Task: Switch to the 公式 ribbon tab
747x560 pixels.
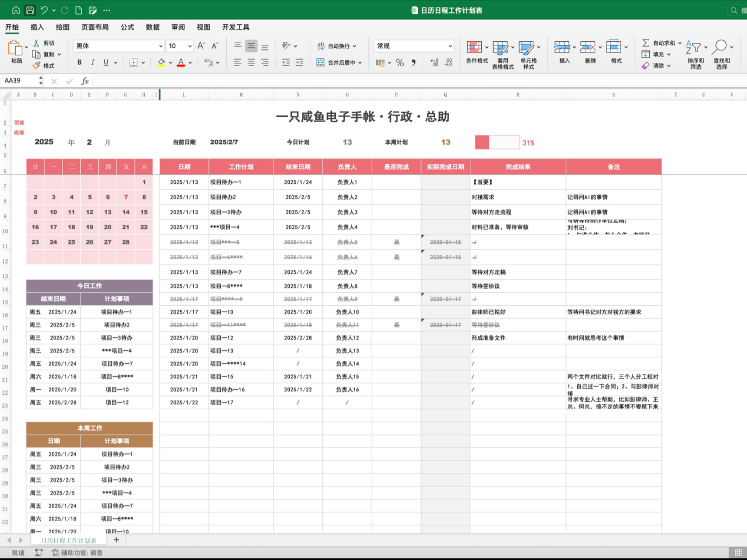Action: tap(127, 27)
